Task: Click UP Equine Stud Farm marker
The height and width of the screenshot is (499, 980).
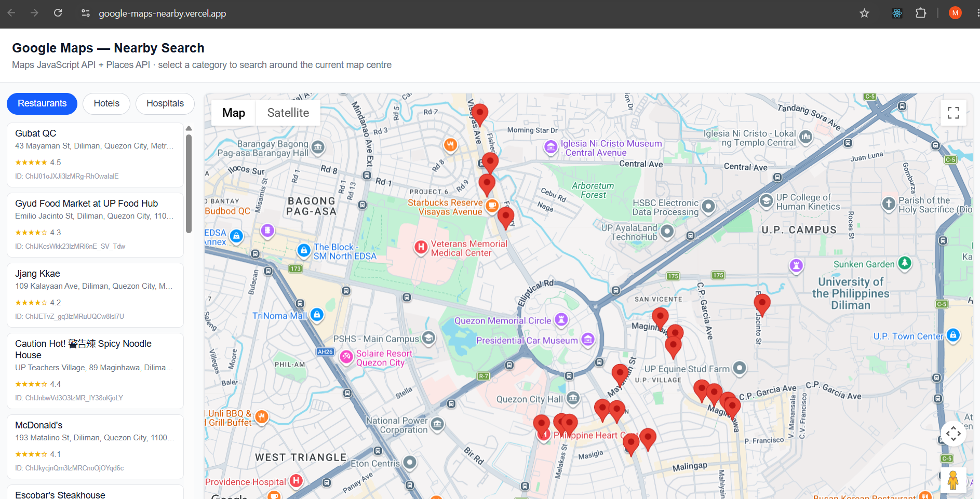Action: [740, 368]
